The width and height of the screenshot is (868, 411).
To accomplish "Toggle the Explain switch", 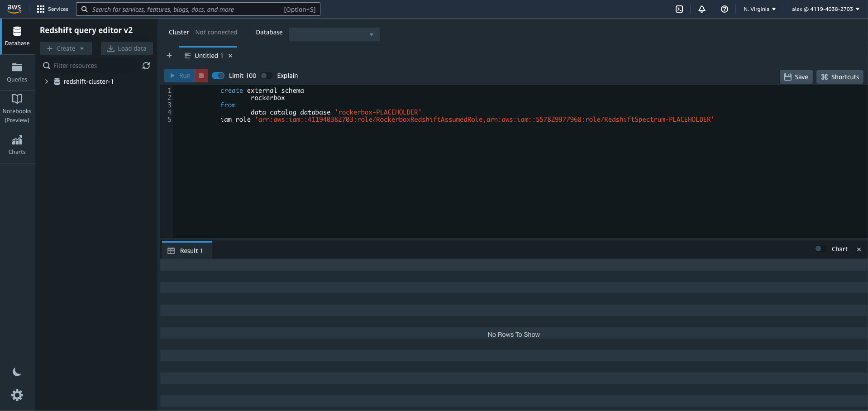I will coord(267,76).
